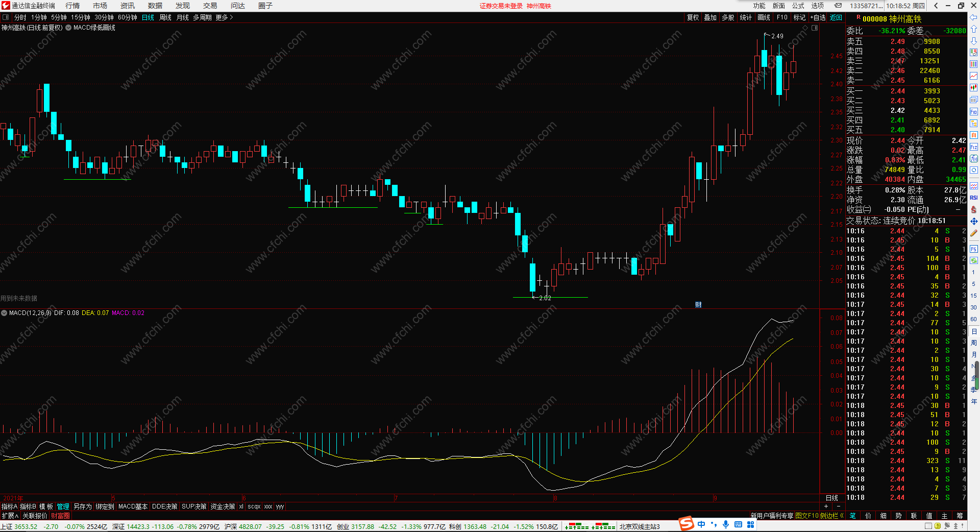Open the 公式 menu
The height and width of the screenshot is (532, 980).
tap(798, 6)
